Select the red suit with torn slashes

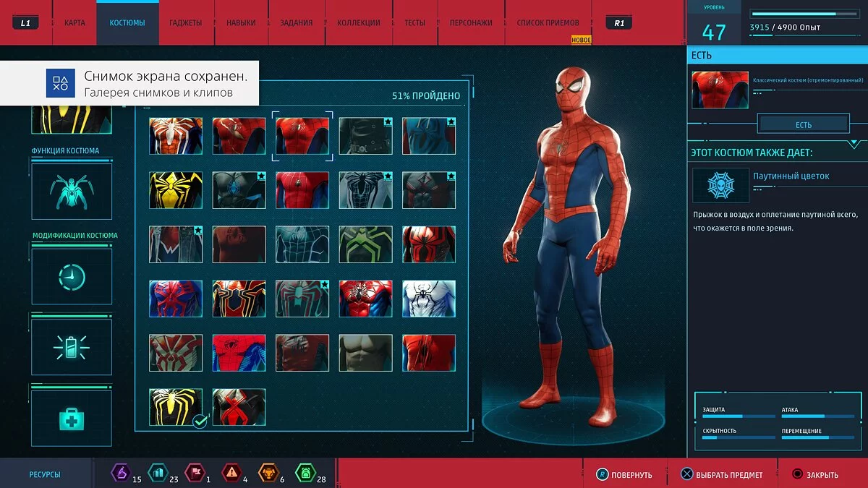click(429, 353)
